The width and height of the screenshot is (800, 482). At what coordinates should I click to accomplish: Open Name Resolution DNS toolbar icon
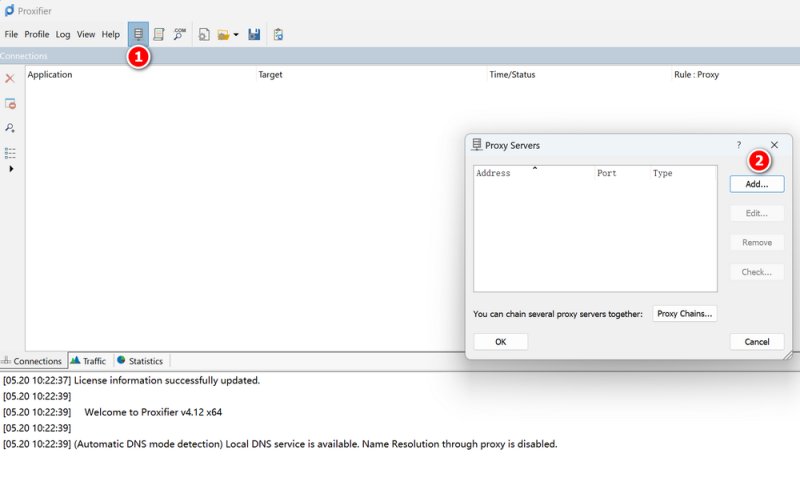(180, 34)
